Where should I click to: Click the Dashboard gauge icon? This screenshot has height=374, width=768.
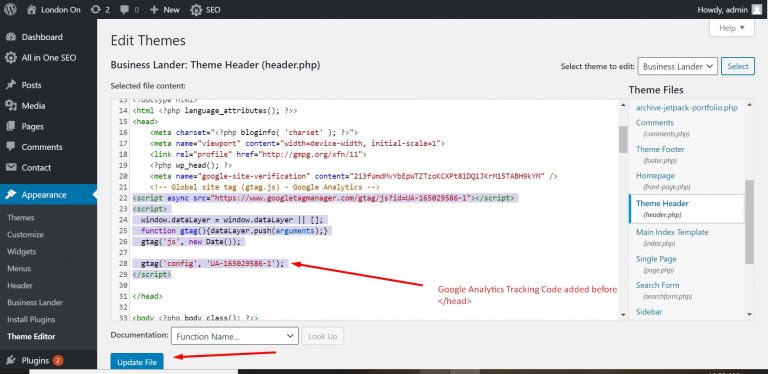click(11, 37)
